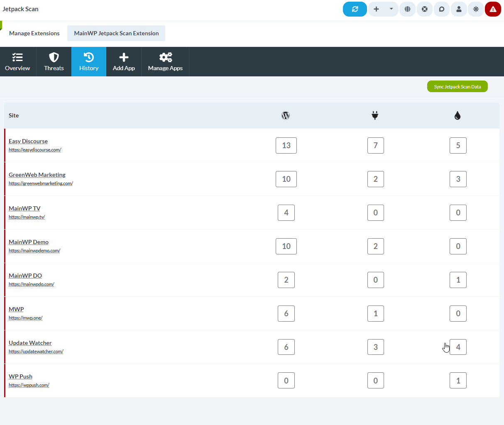Visit the https://mainwp.tv/ URL link
This screenshot has width=504, height=425.
(x=27, y=217)
